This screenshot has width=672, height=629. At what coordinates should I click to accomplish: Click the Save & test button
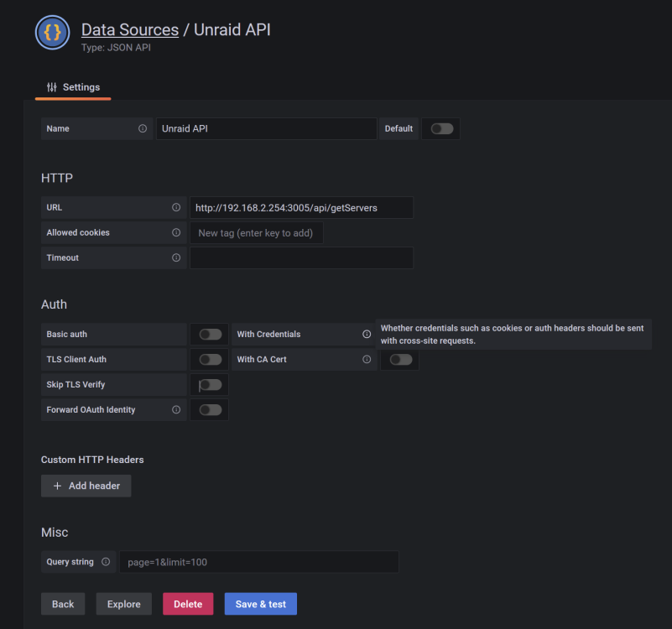click(261, 604)
